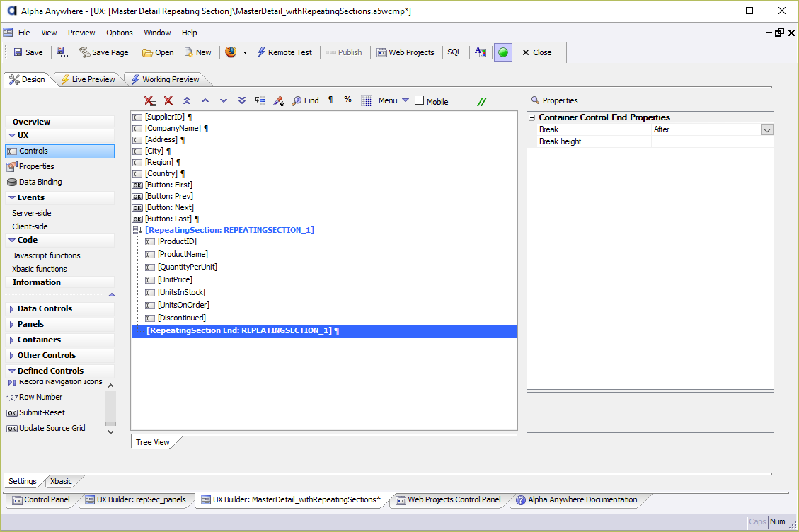Switch to UX Builder: repSec_panels window tab
This screenshot has width=799, height=532.
point(136,500)
